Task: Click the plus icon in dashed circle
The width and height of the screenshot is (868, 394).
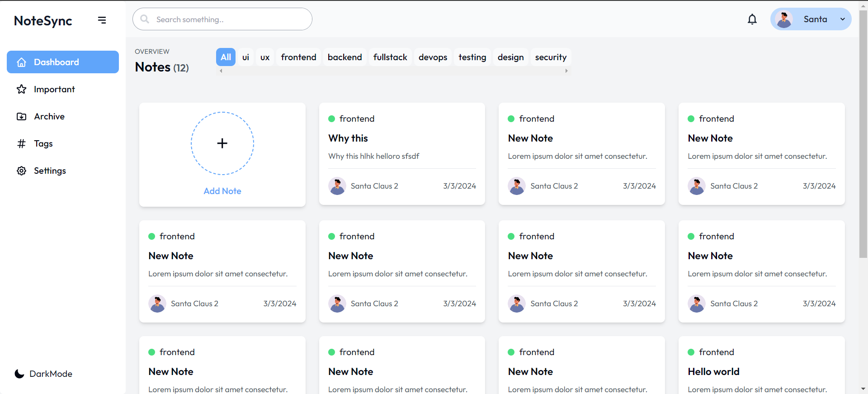Action: 222,143
